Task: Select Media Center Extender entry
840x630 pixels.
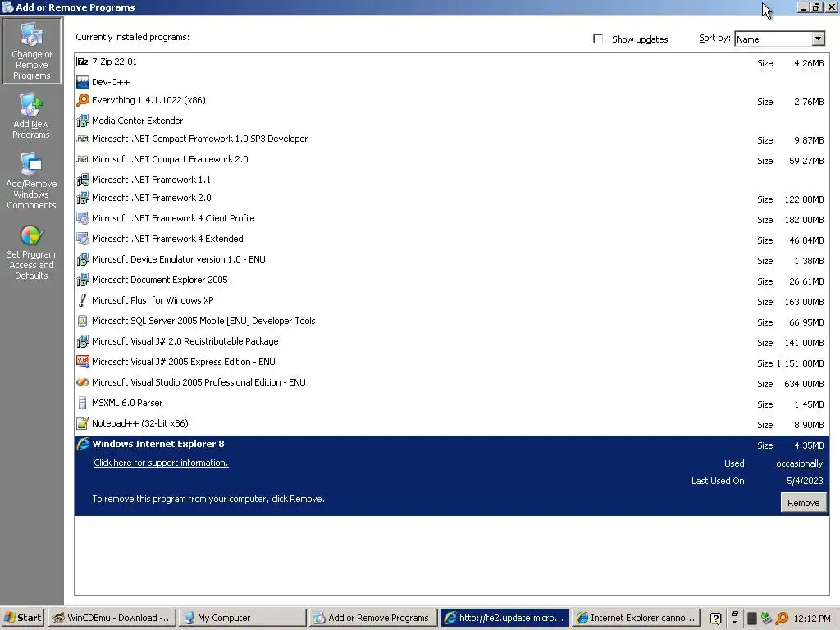Action: pyautogui.click(x=452, y=121)
